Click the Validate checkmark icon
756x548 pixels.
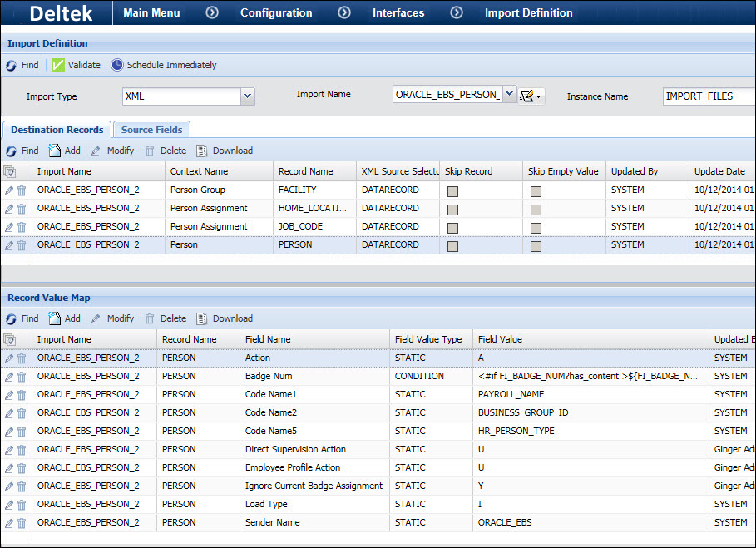(x=58, y=65)
